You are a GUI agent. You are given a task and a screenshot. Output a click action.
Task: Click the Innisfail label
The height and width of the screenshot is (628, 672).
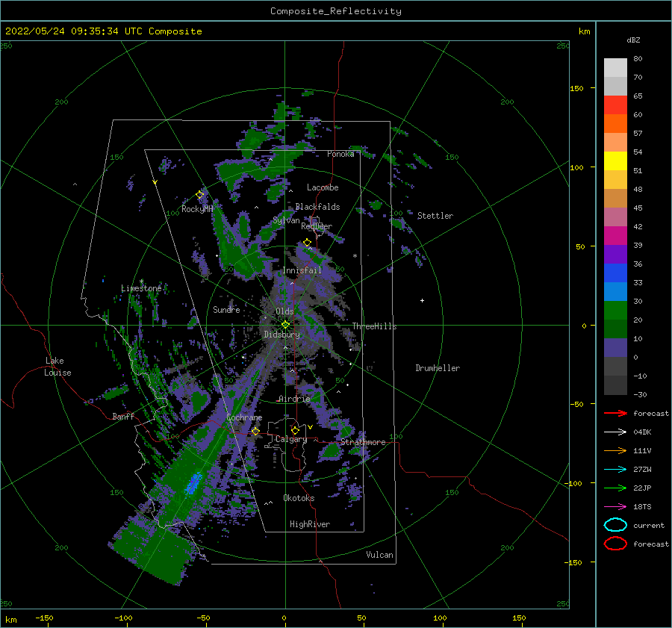[302, 270]
